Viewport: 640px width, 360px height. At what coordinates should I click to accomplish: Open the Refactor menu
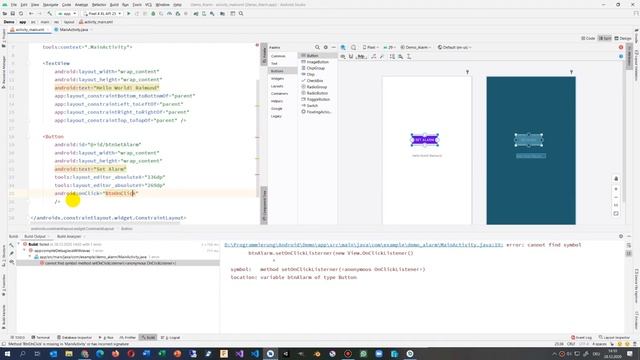click(99, 4)
